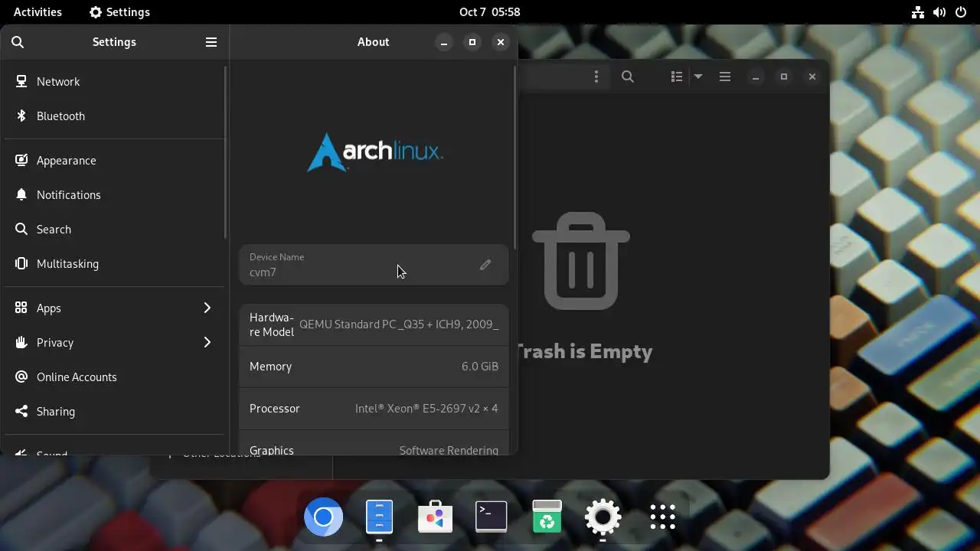980x551 pixels.
Task: Go to Notifications settings
Action: pos(115,194)
